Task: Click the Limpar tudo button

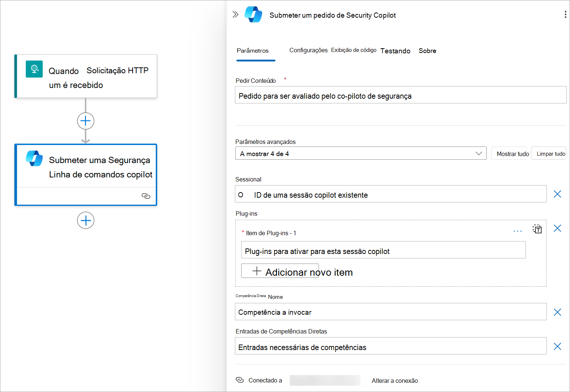Action: (549, 153)
